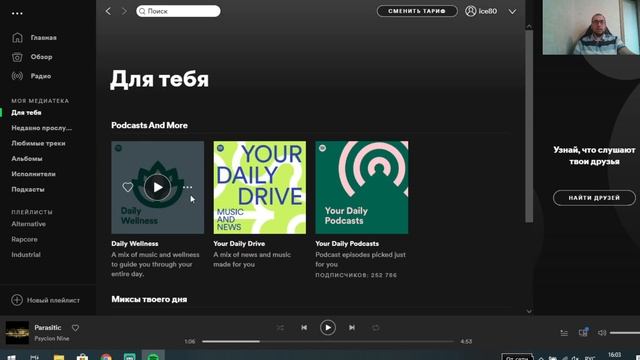Go to Главная home page
This screenshot has height=360, width=640.
point(43,38)
